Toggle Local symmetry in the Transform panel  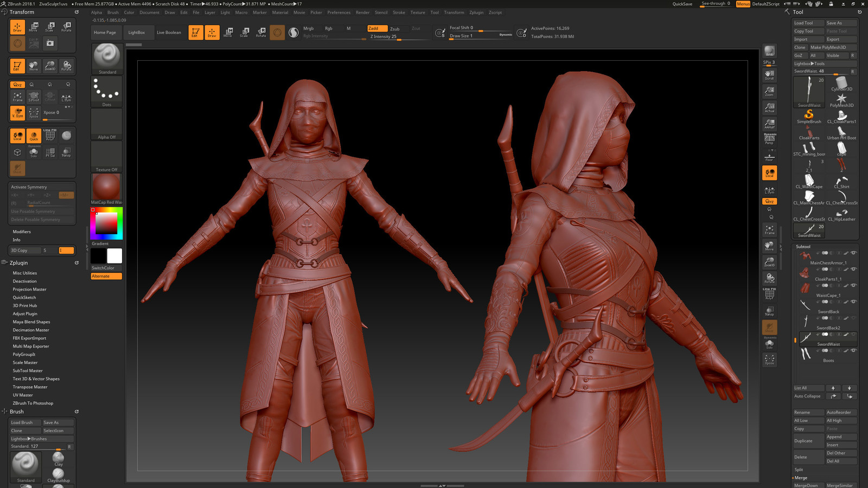tap(17, 136)
